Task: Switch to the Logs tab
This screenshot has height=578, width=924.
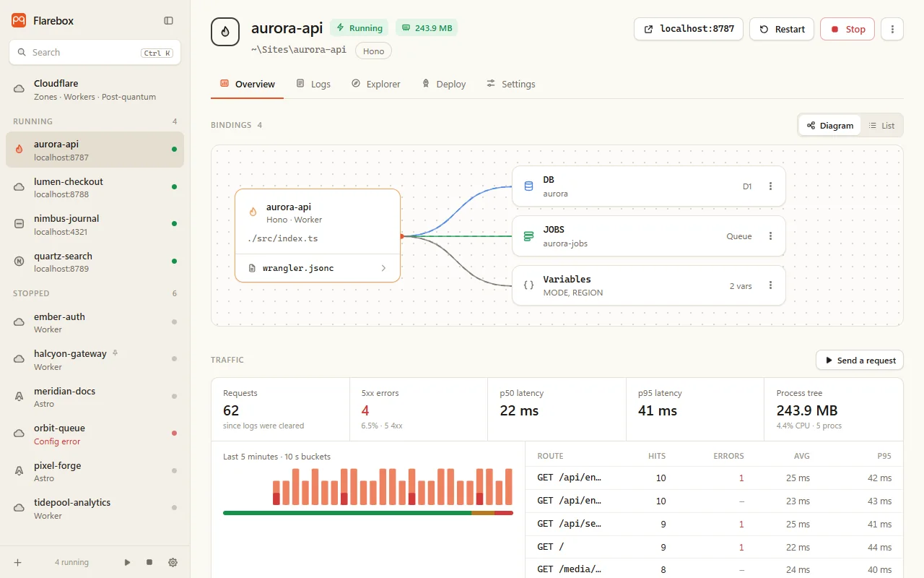Action: tap(313, 84)
